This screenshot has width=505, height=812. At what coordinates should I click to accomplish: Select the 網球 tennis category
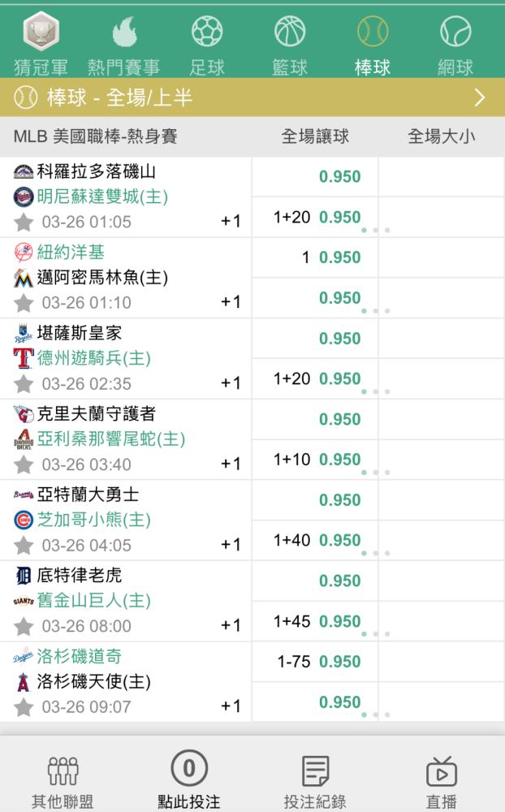(x=455, y=34)
